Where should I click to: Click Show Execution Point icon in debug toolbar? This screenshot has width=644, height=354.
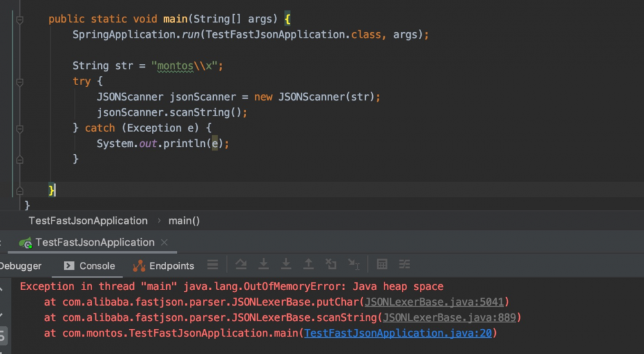213,264
